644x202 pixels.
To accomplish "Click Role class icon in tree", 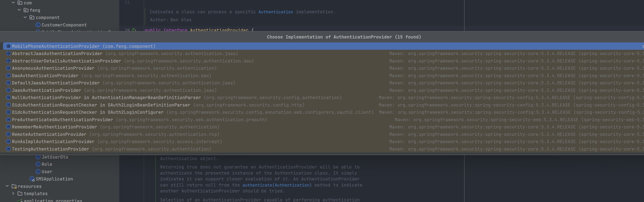I will (x=38, y=164).
